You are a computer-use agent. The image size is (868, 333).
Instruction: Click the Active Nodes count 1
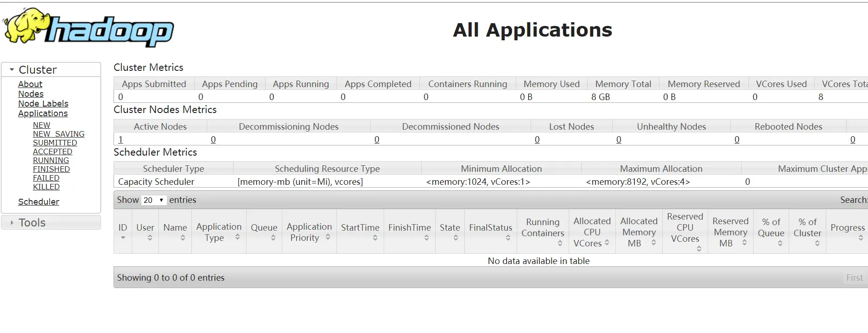click(120, 139)
